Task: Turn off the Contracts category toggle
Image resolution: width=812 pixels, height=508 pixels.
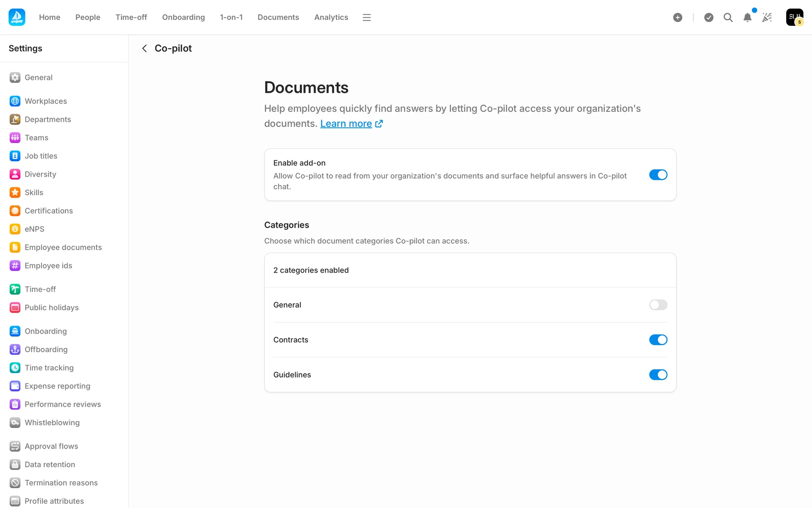Action: (x=658, y=340)
